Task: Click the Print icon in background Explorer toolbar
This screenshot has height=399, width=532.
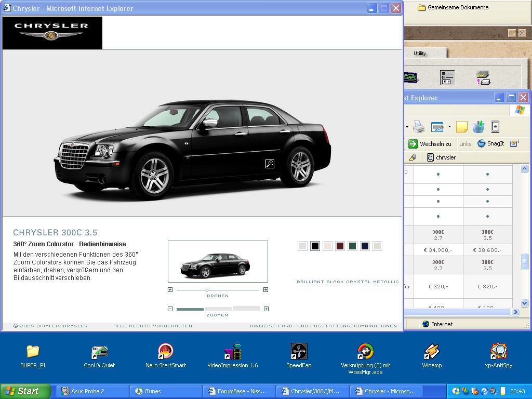Action: [419, 127]
